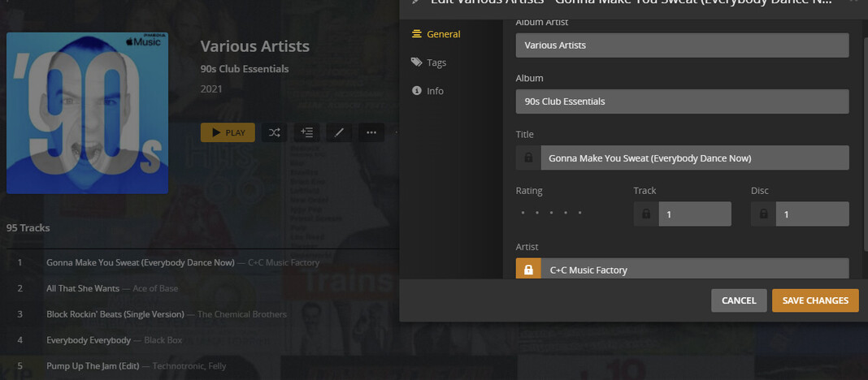Click the Artist input field

(695, 270)
